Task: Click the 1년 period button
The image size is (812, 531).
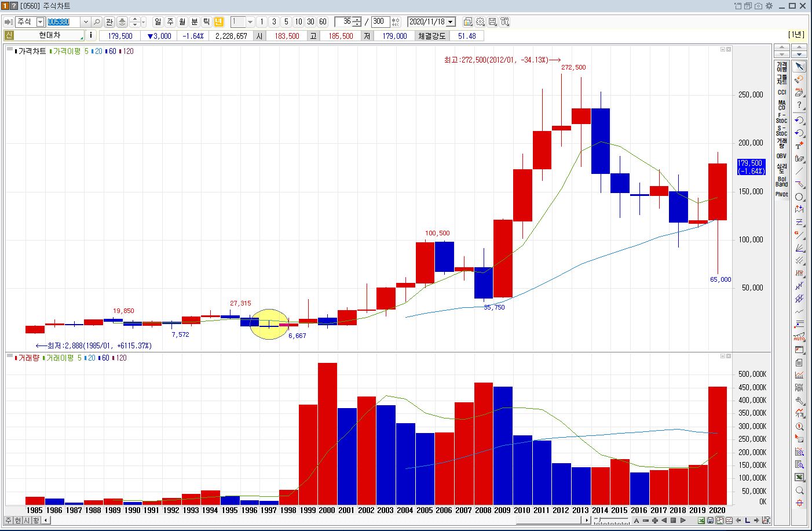Action: (797, 35)
